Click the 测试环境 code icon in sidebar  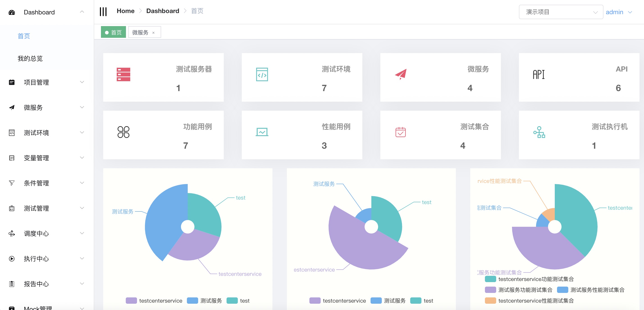coord(12,133)
